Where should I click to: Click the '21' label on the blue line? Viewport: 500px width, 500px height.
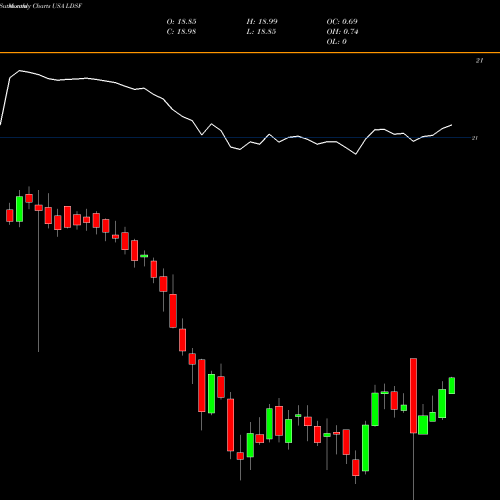tap(475, 138)
